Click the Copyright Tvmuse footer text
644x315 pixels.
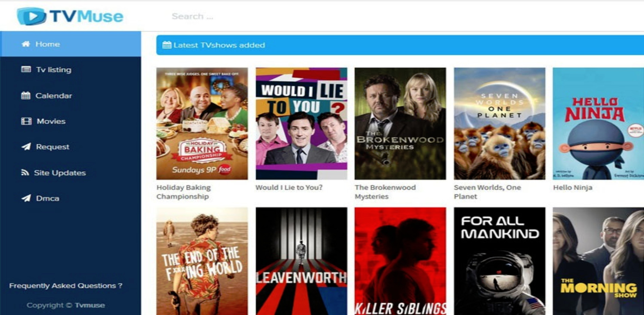[x=66, y=305]
